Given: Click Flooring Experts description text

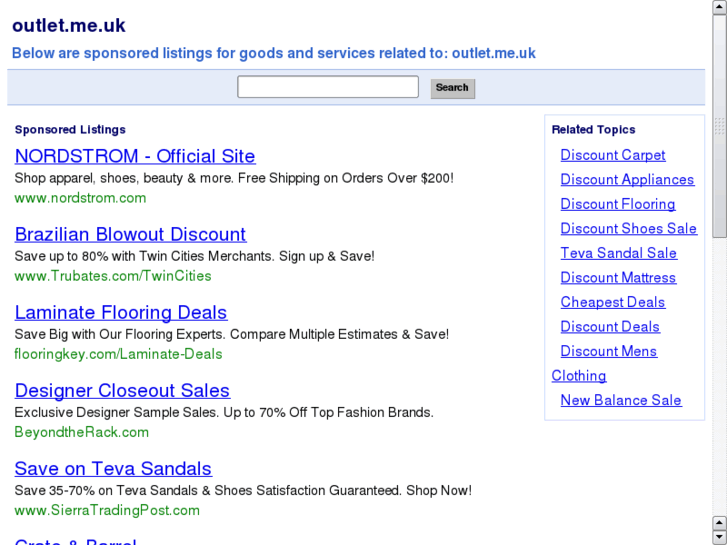Looking at the screenshot, I should coord(232,334).
